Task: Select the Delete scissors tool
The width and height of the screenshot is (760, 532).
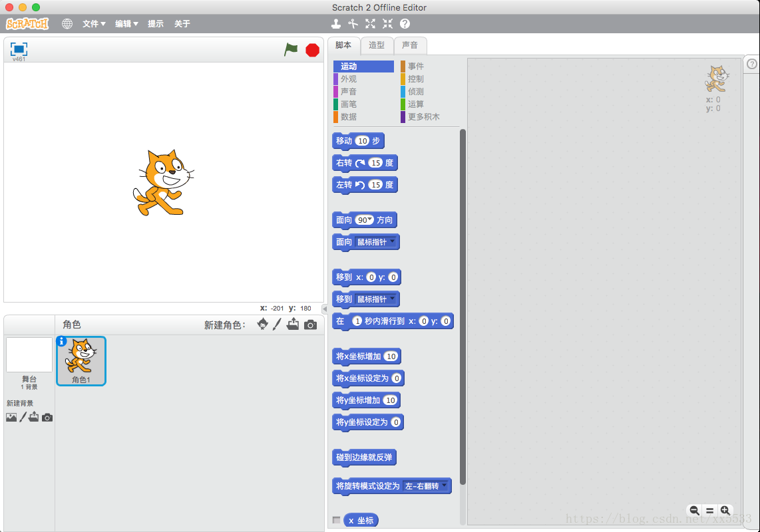Action: [353, 24]
